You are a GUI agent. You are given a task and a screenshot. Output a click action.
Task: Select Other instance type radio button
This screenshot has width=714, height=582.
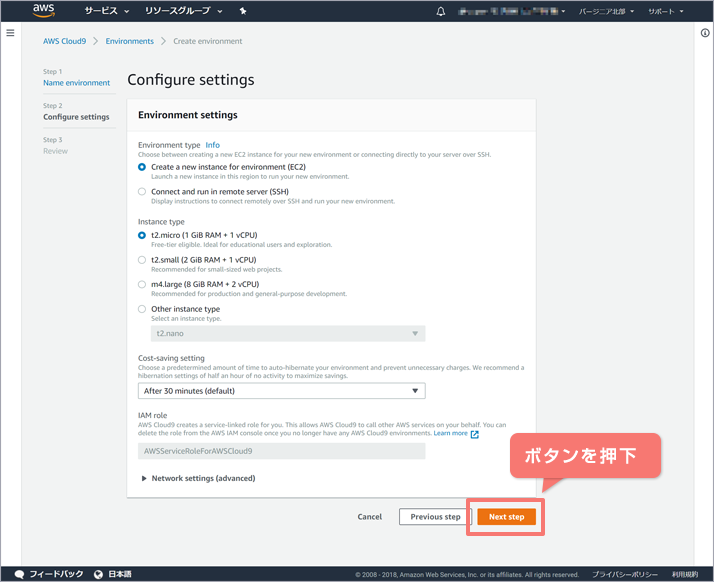tap(142, 309)
